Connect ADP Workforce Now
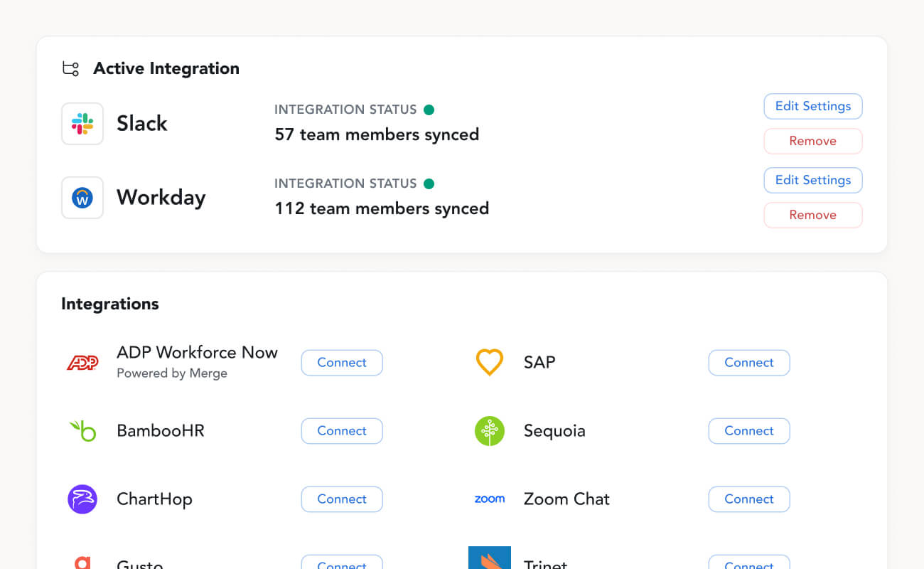 [342, 363]
